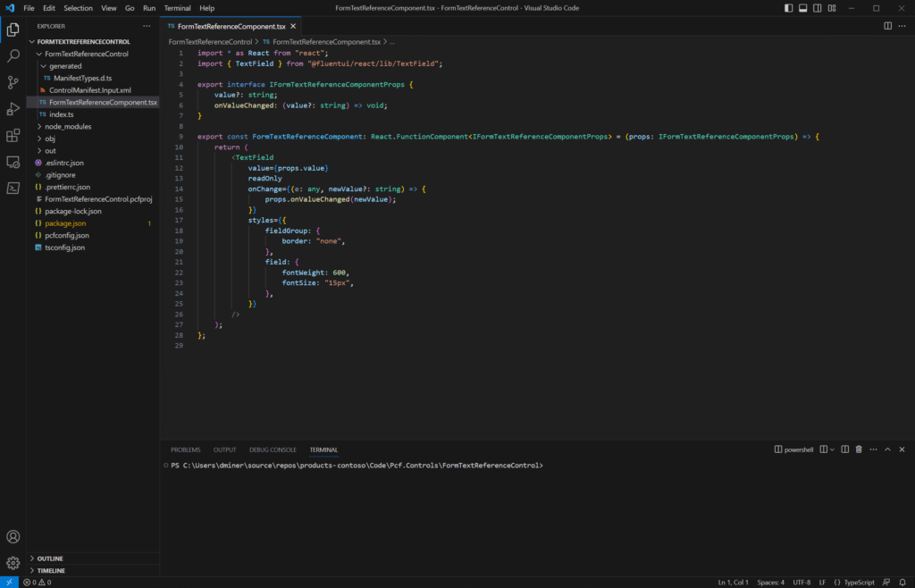Click the notifications bell in the status bar

902,582
